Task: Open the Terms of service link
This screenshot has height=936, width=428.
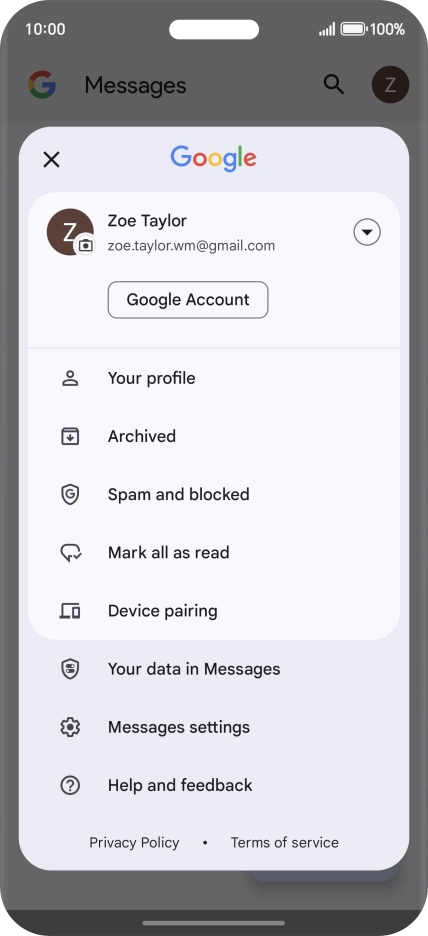Action: pyautogui.click(x=285, y=842)
